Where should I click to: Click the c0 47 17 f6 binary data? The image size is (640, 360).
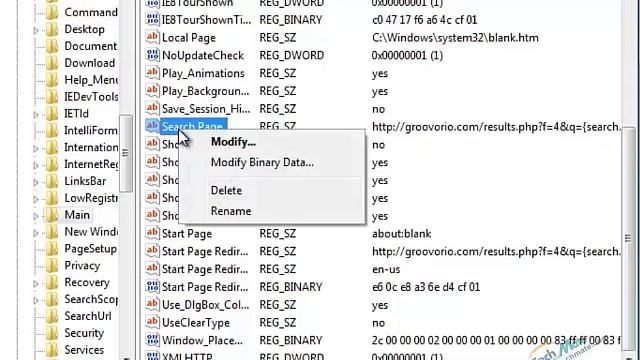[424, 20]
